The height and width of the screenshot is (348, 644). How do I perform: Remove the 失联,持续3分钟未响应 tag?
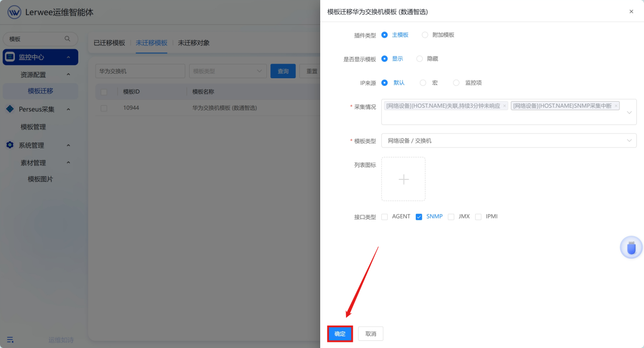[x=505, y=106]
